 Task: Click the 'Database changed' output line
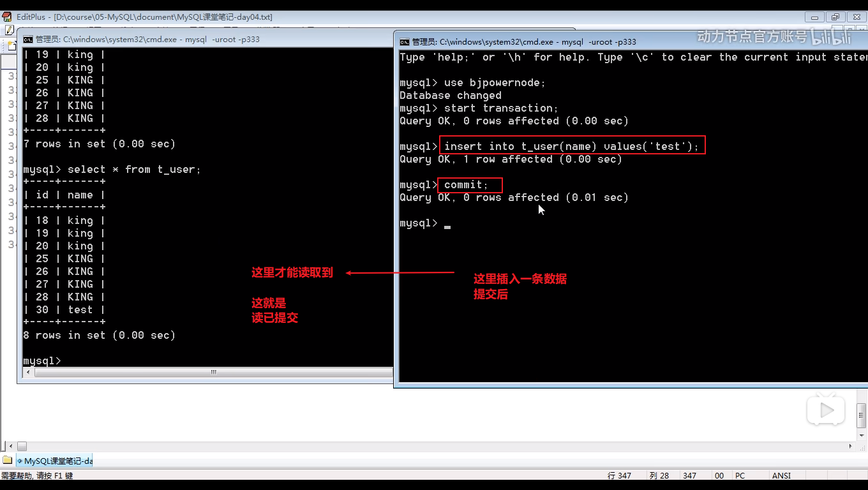451,95
